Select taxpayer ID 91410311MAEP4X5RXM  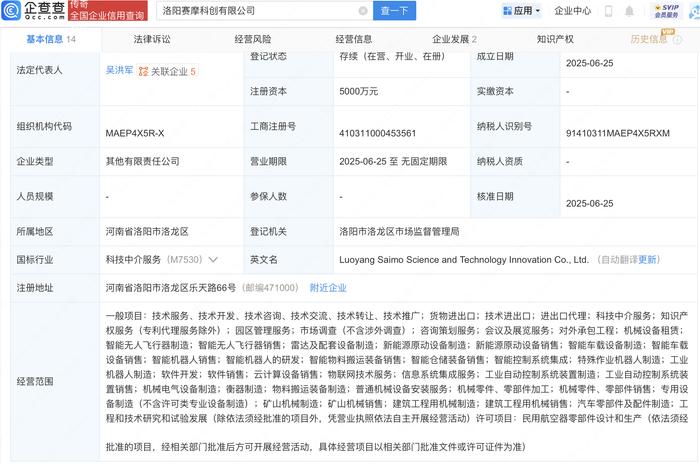click(x=618, y=133)
